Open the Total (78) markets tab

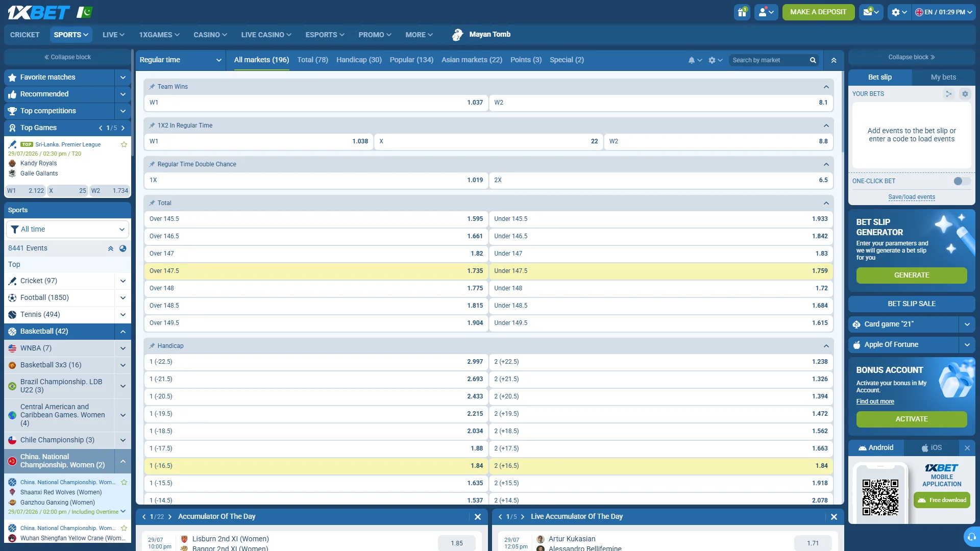(x=312, y=60)
